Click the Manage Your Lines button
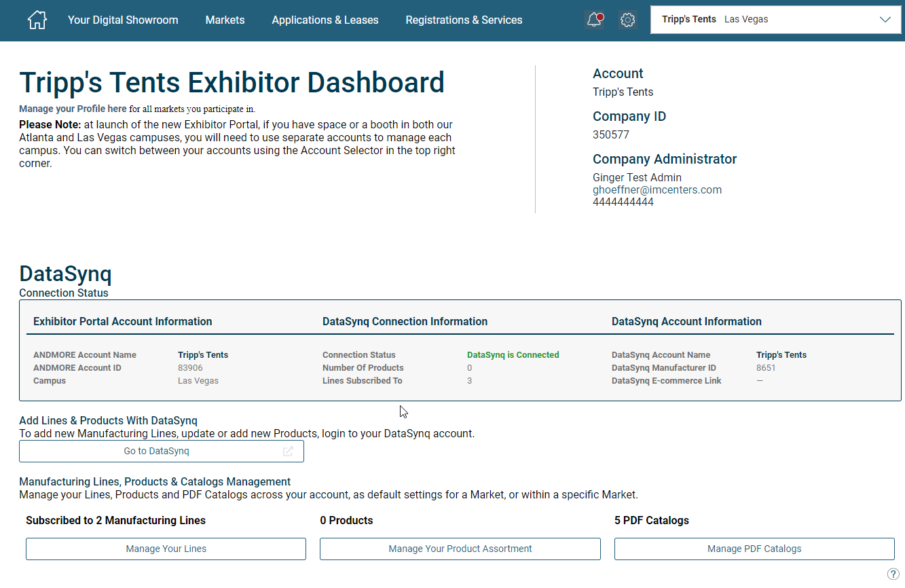 tap(166, 549)
